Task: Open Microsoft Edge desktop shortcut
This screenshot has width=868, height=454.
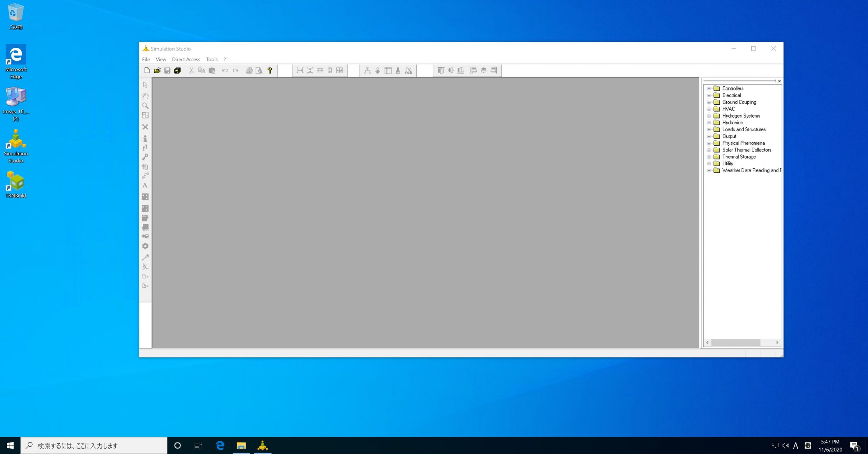Action: coord(16,62)
